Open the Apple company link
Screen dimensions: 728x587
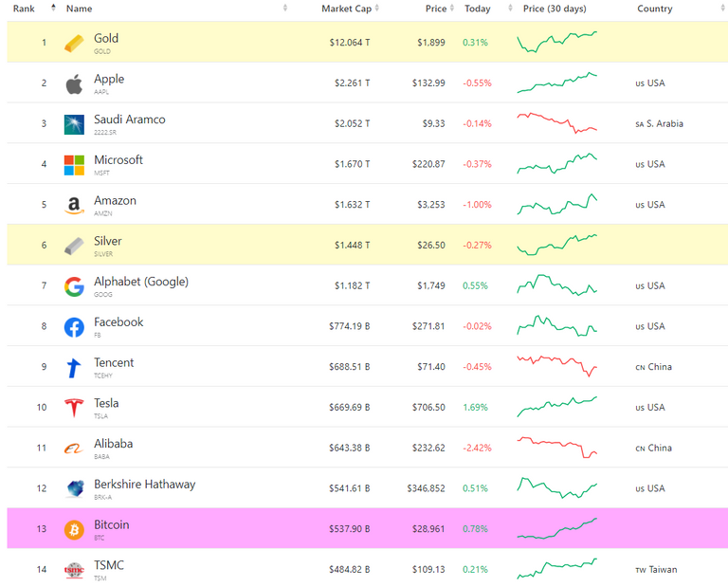[x=109, y=79]
